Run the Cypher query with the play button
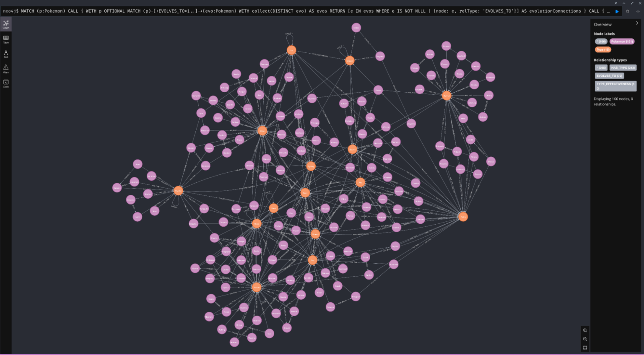This screenshot has height=355, width=644. click(x=617, y=11)
